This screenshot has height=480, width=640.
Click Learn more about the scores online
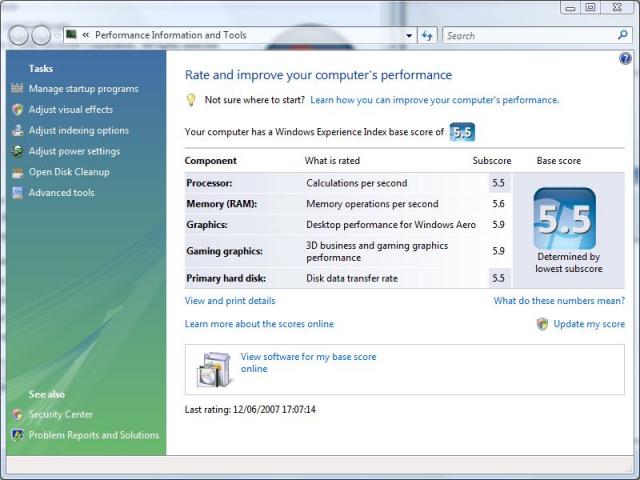point(259,324)
